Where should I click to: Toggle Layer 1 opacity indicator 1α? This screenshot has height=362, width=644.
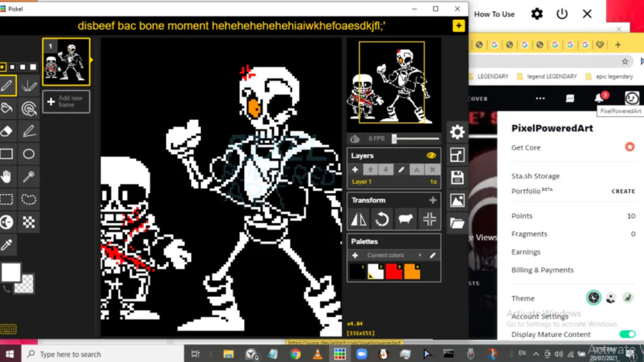(433, 182)
